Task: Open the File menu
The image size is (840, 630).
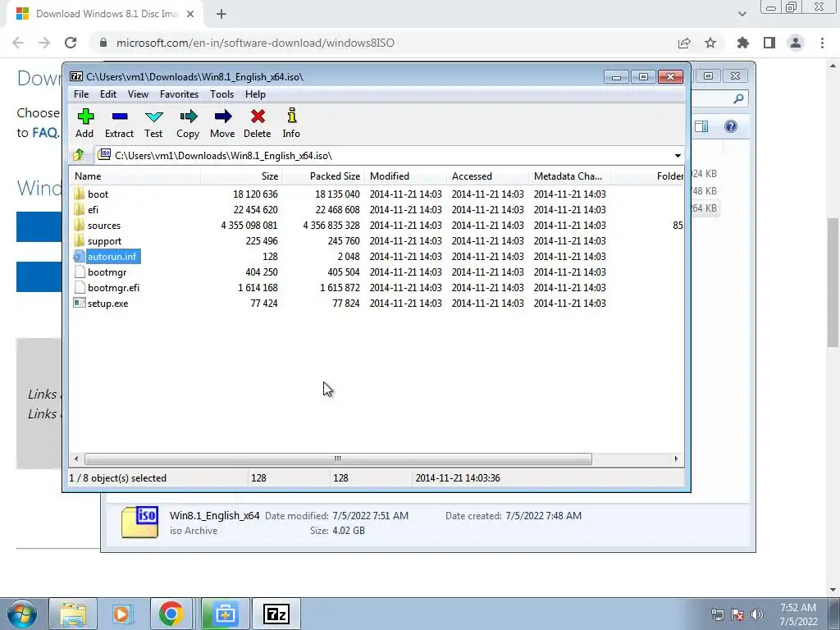Action: (81, 94)
